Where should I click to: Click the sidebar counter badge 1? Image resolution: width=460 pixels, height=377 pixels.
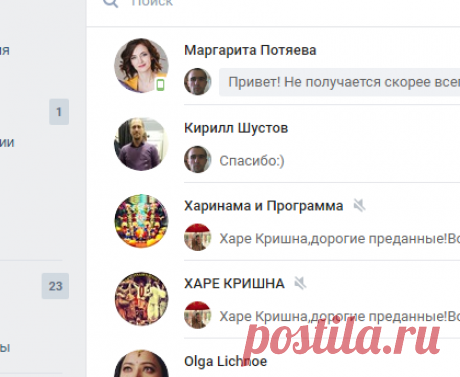[x=59, y=112]
